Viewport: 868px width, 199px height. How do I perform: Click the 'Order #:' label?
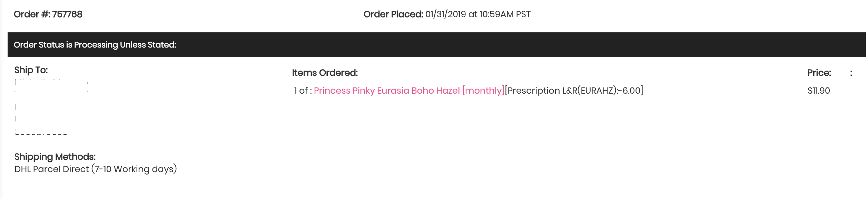coord(32,14)
